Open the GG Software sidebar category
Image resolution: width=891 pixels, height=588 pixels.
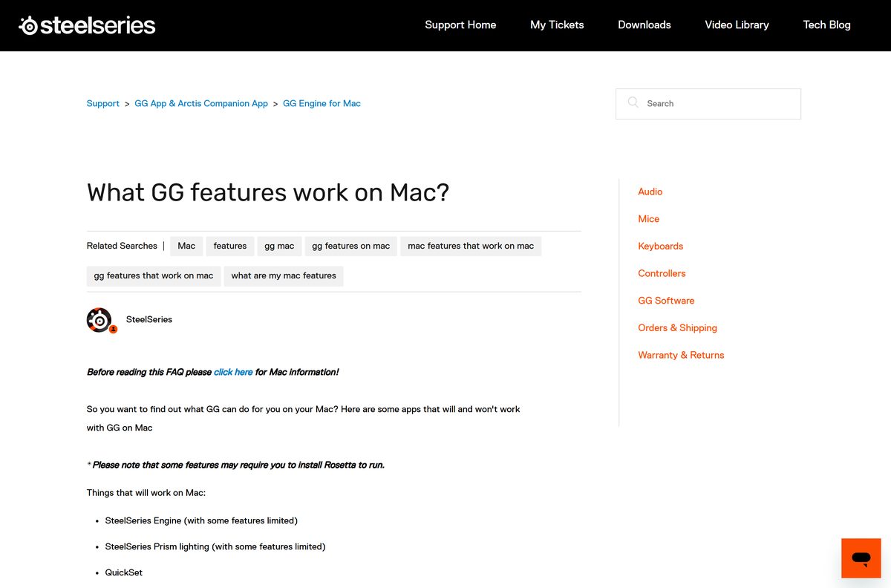[x=667, y=301]
